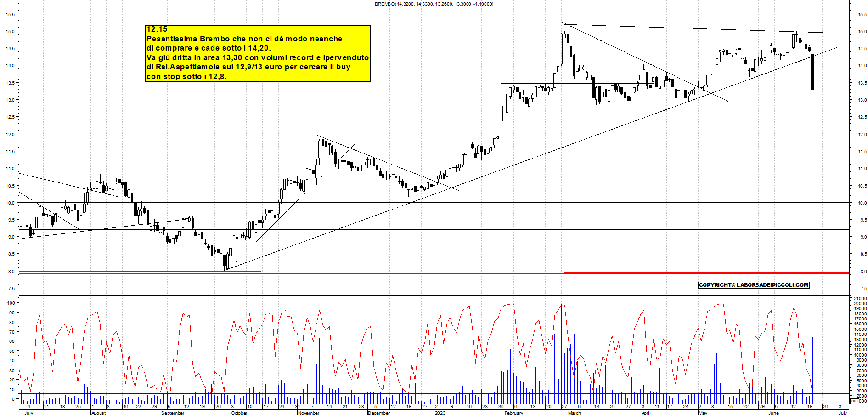Viewport: 868px width, 415px height.
Task: Click the 'July' label following June on time axis
Action: point(843,413)
